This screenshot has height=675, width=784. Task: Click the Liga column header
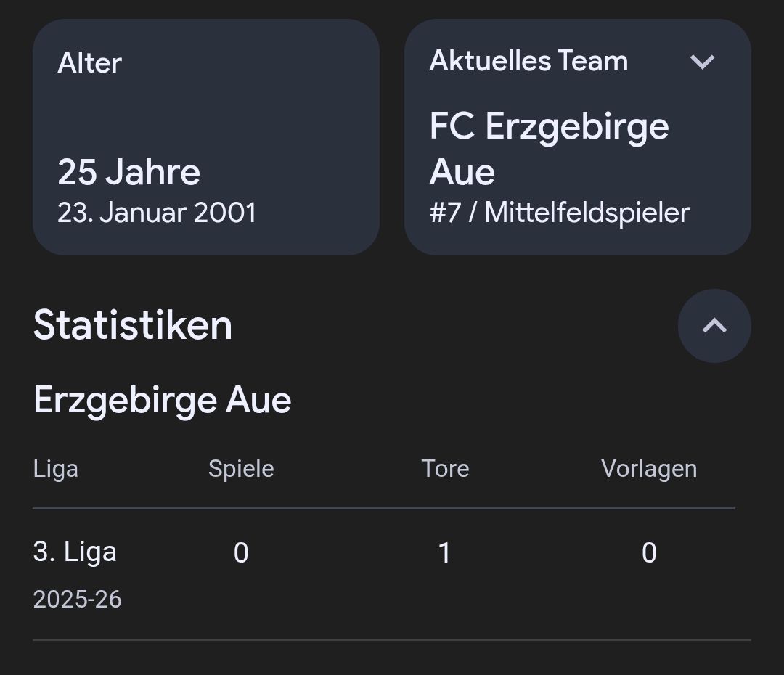coord(56,469)
